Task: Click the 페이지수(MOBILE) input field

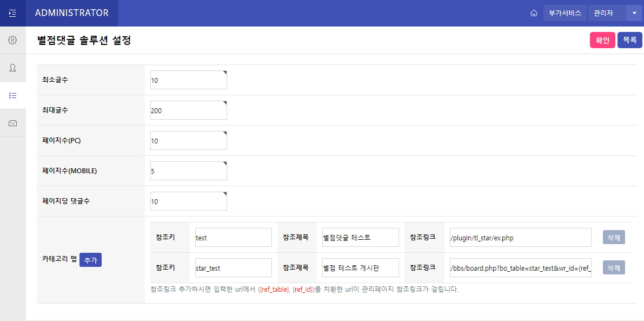Action: point(188,171)
